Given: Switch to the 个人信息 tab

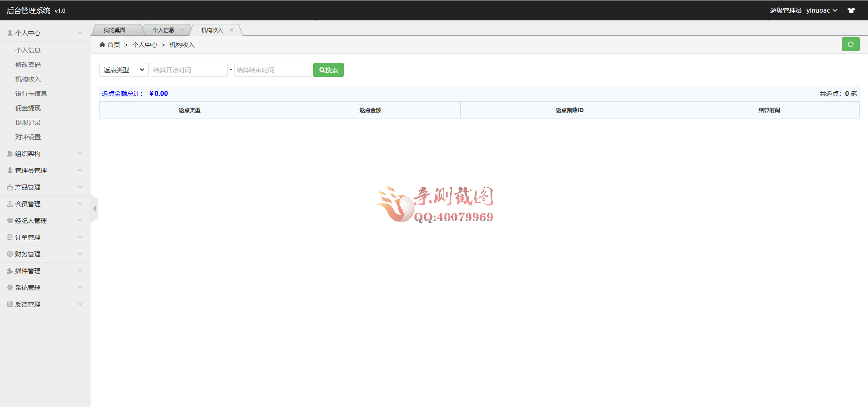Looking at the screenshot, I should pos(163,30).
